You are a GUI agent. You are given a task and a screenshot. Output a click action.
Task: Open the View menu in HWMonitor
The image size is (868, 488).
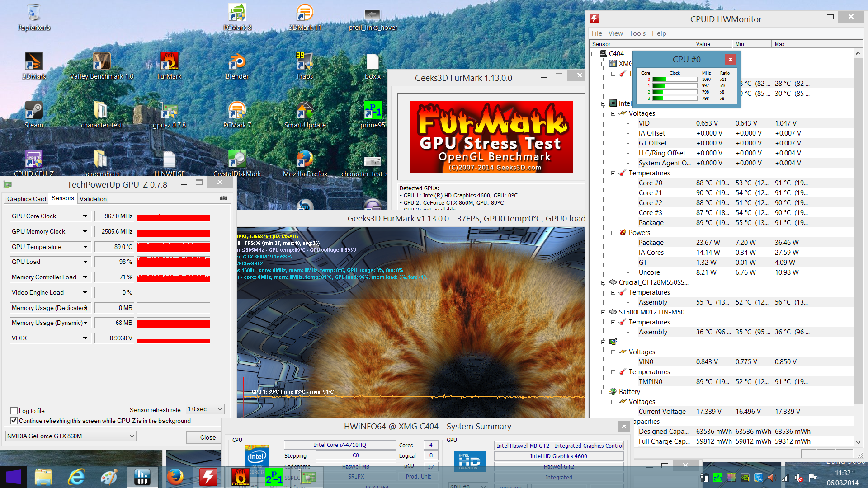[x=615, y=33]
